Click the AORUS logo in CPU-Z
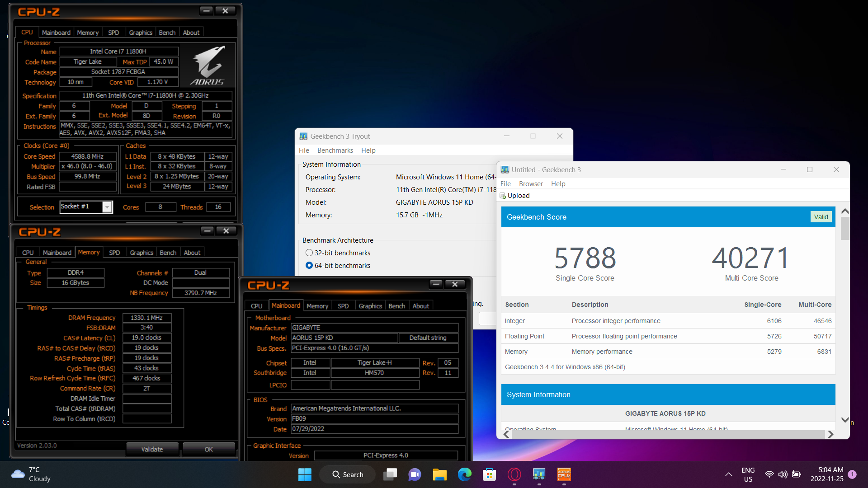Screen dimensions: 868x488 208,65
